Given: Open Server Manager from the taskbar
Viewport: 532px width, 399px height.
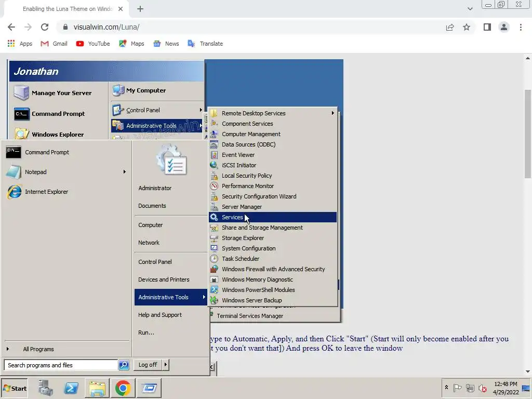Looking at the screenshot, I should pyautogui.click(x=46, y=388).
